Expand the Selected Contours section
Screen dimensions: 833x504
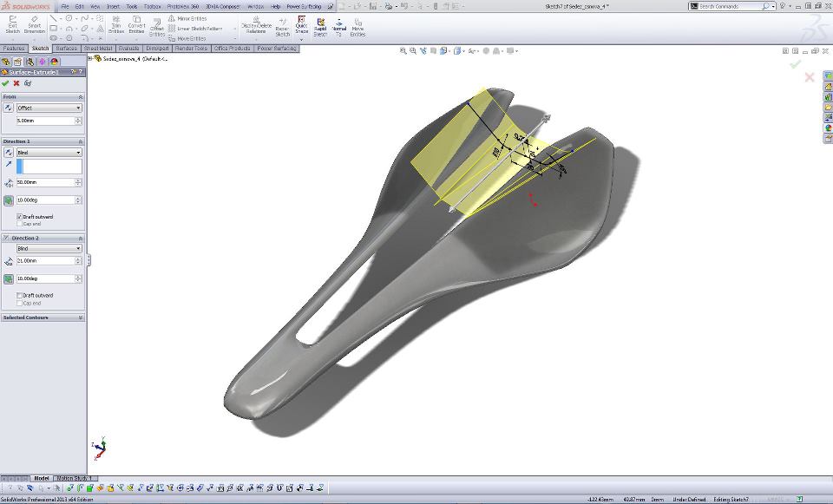point(81,317)
